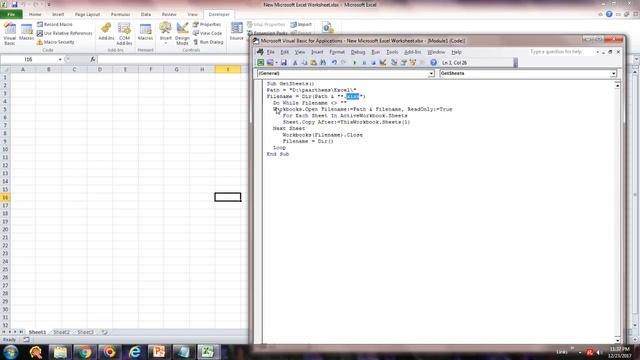Viewport: 640px width, 360px height.
Task: Click the 'End Sub' code line
Action: coord(278,154)
